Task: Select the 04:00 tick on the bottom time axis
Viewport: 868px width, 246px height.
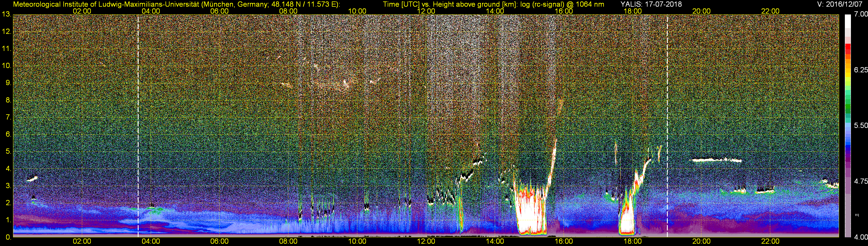Action: point(151,241)
